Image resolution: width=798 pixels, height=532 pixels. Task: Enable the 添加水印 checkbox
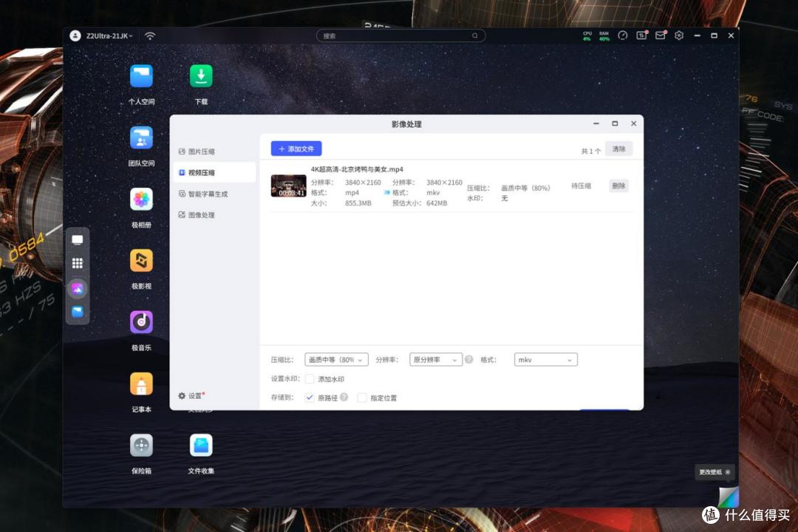click(310, 379)
